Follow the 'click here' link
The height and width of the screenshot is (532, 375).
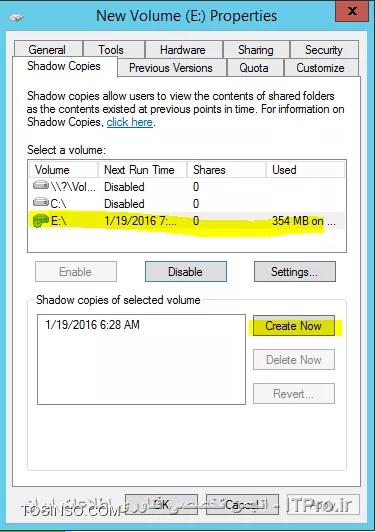click(x=130, y=122)
